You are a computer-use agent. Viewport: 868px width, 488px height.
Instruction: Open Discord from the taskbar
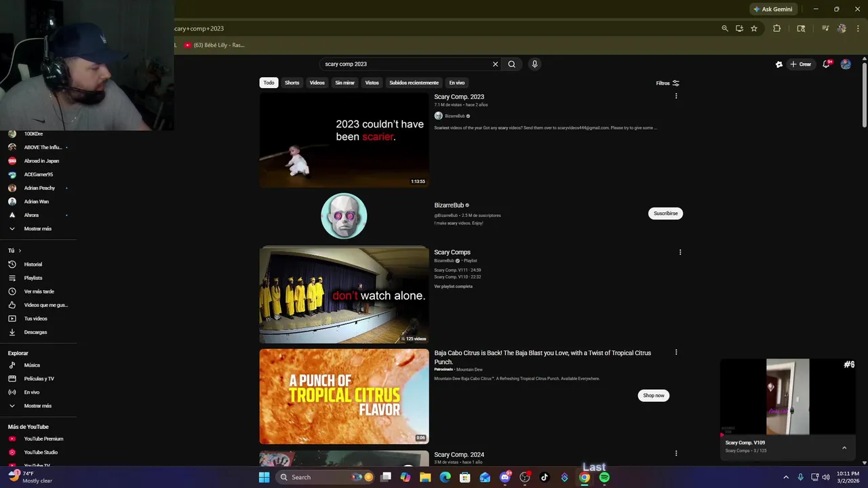coord(505,477)
